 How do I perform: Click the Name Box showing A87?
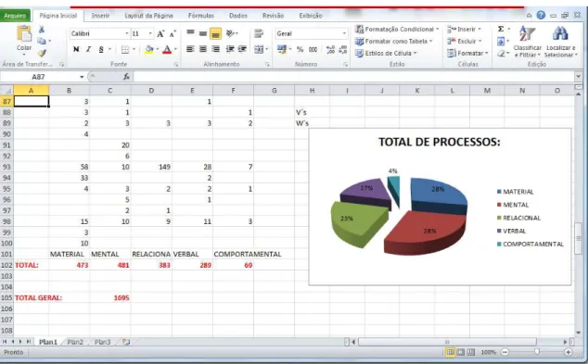[x=39, y=77]
